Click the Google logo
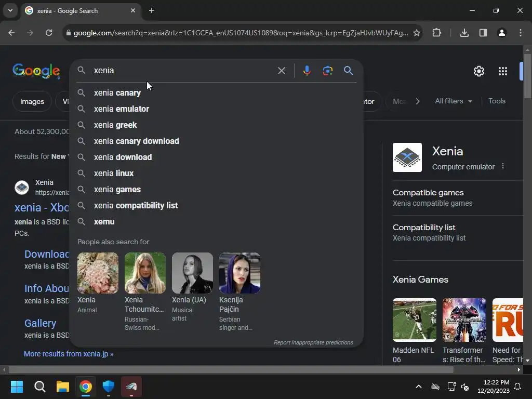 coord(36,71)
